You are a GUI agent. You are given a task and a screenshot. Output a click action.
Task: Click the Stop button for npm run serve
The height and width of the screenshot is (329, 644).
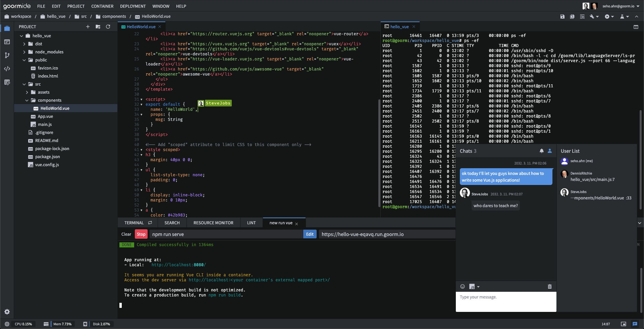tap(141, 234)
